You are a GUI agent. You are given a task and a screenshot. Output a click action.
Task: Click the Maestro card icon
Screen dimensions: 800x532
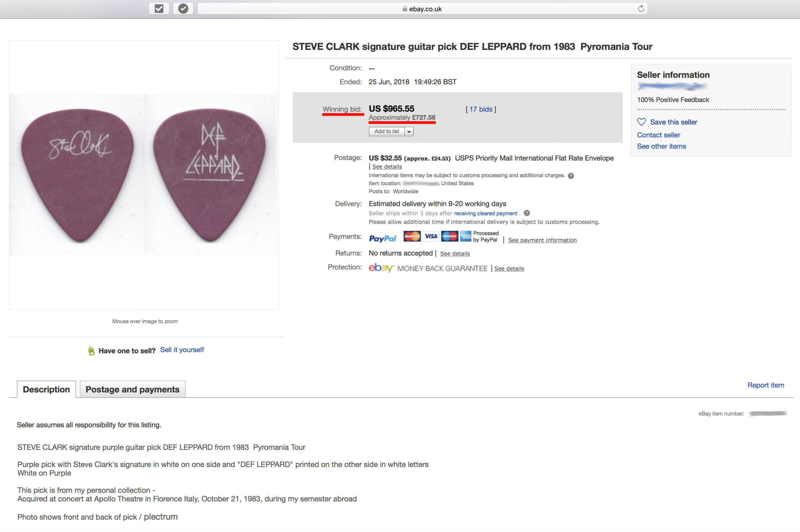pyautogui.click(x=449, y=236)
